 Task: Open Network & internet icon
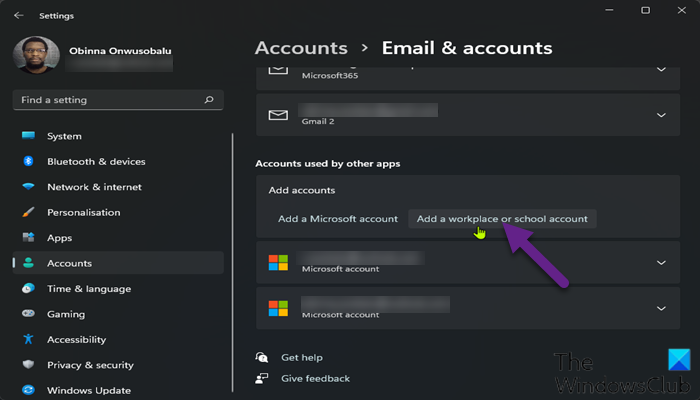click(x=28, y=187)
